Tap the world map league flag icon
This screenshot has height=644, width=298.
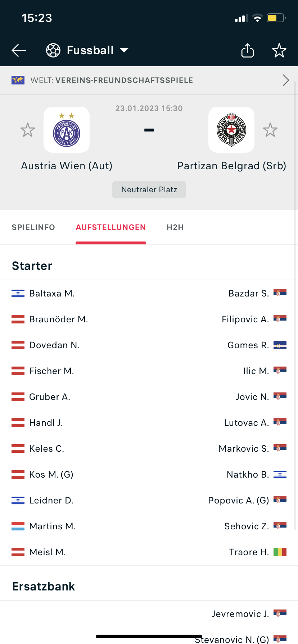(x=18, y=80)
